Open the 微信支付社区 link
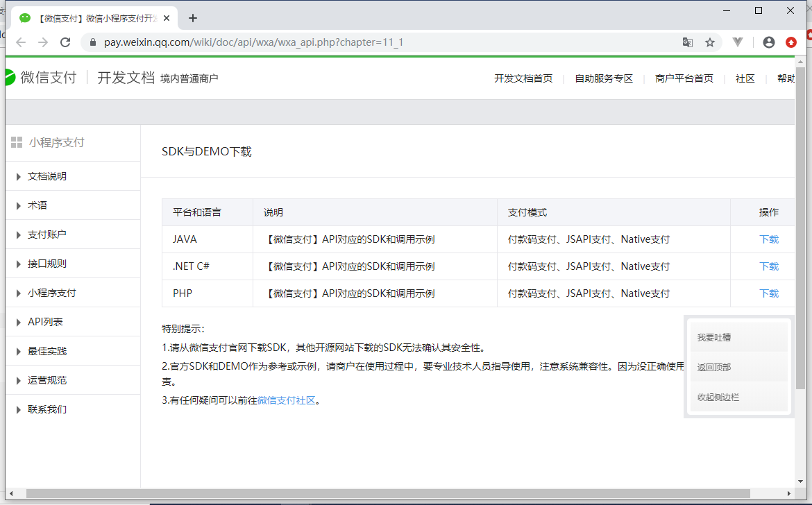 [x=287, y=400]
